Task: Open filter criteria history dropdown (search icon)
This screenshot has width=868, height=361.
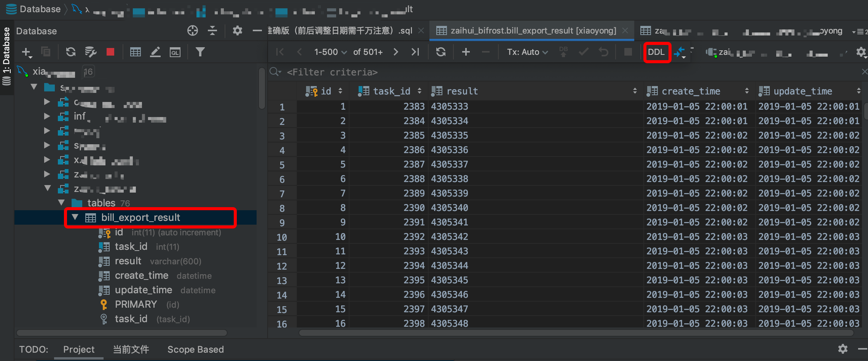Action: point(275,72)
